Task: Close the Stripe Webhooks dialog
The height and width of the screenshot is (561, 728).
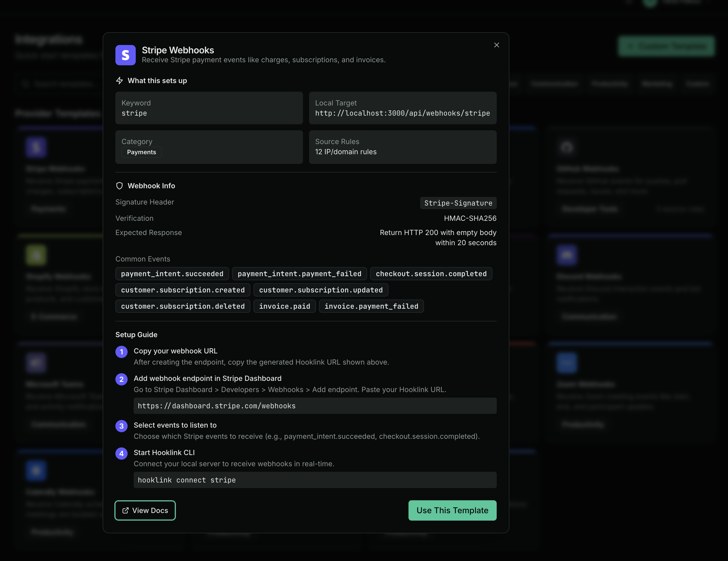Action: pyautogui.click(x=496, y=45)
